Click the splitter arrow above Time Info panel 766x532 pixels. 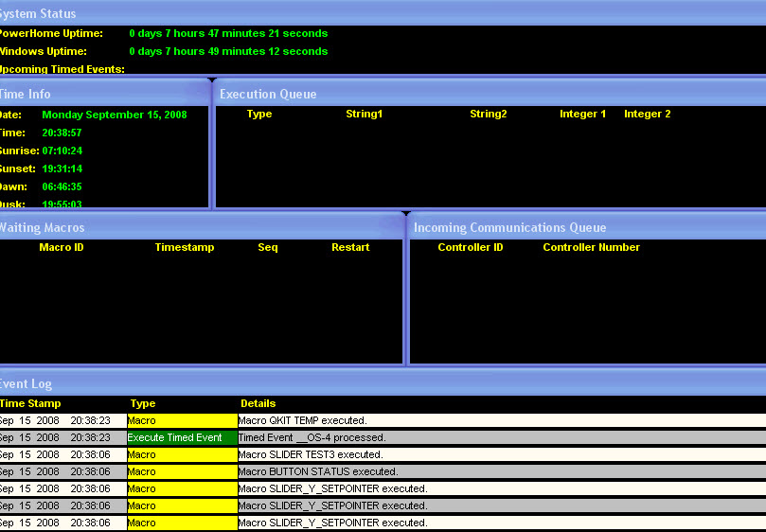coord(212,80)
